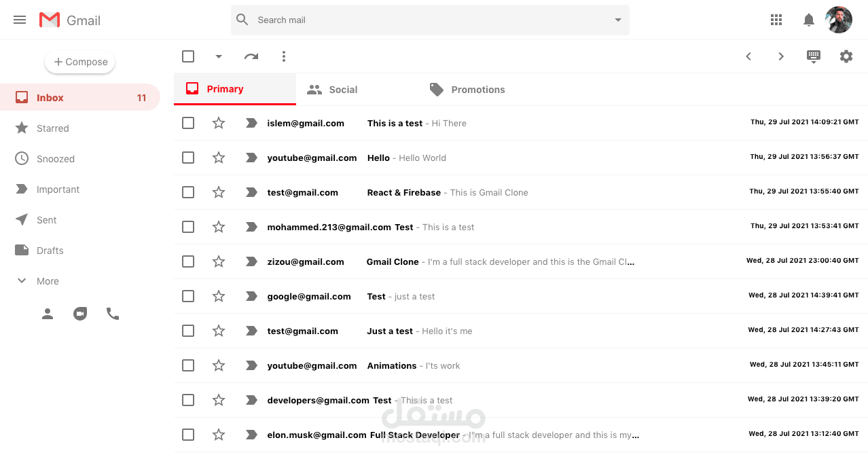This screenshot has width=868, height=455.
Task: Click the Gmail logo
Action: click(x=70, y=20)
